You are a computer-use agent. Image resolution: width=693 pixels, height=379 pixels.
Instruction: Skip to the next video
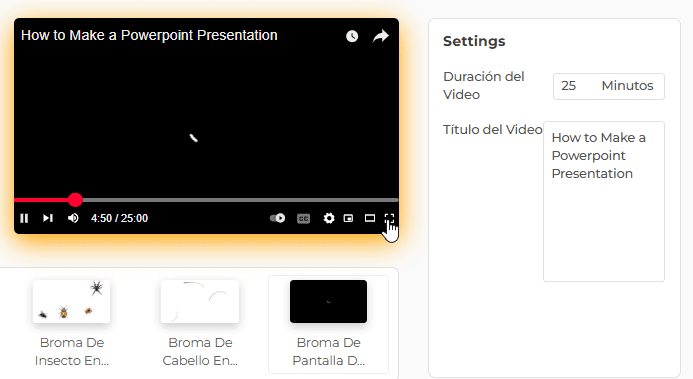pos(48,218)
